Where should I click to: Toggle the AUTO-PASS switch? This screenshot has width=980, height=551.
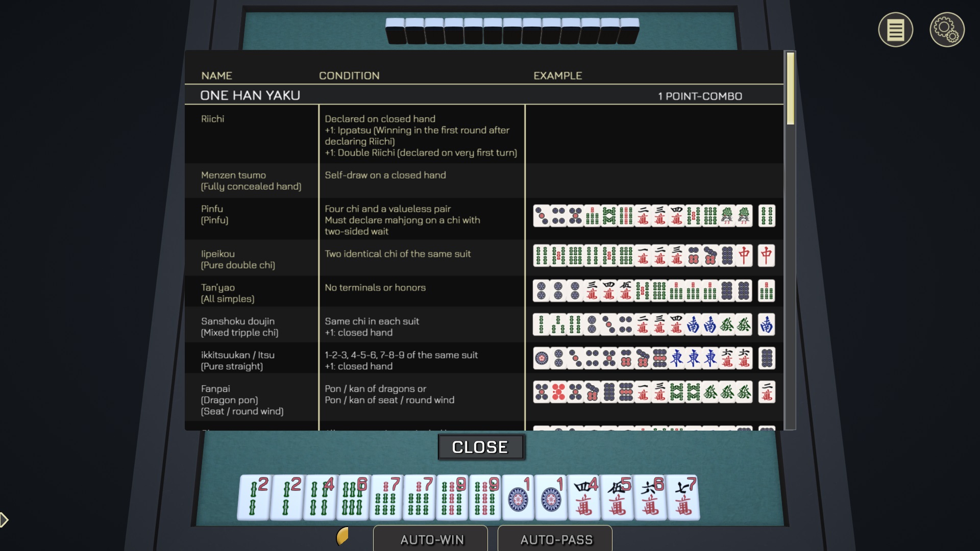555,540
